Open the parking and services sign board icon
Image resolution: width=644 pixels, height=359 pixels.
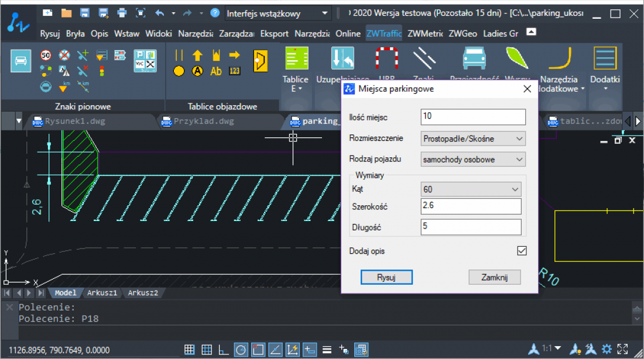145,61
